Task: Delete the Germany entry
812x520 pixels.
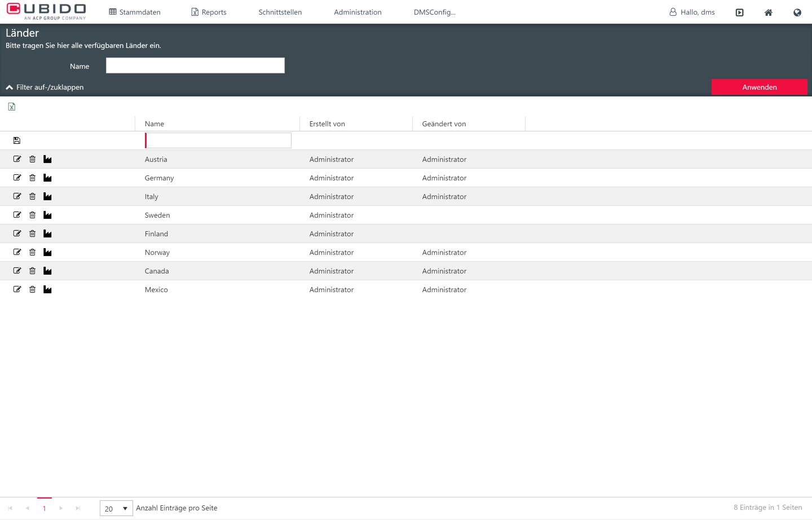Action: coord(32,178)
